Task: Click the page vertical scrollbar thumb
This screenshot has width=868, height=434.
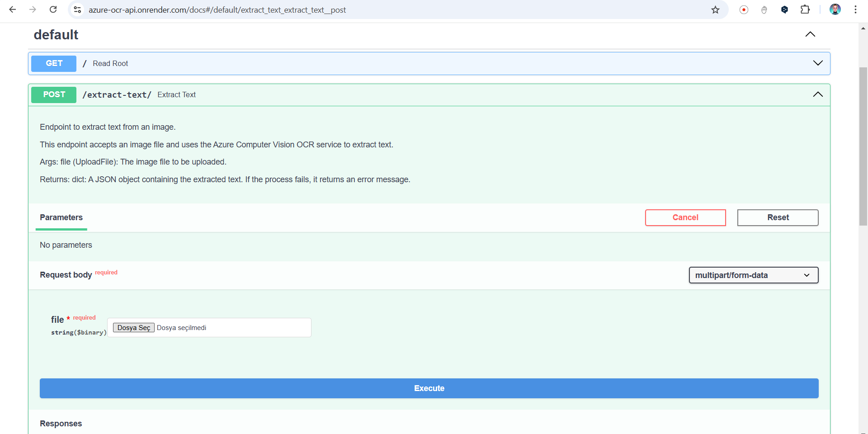Action: coord(863,145)
